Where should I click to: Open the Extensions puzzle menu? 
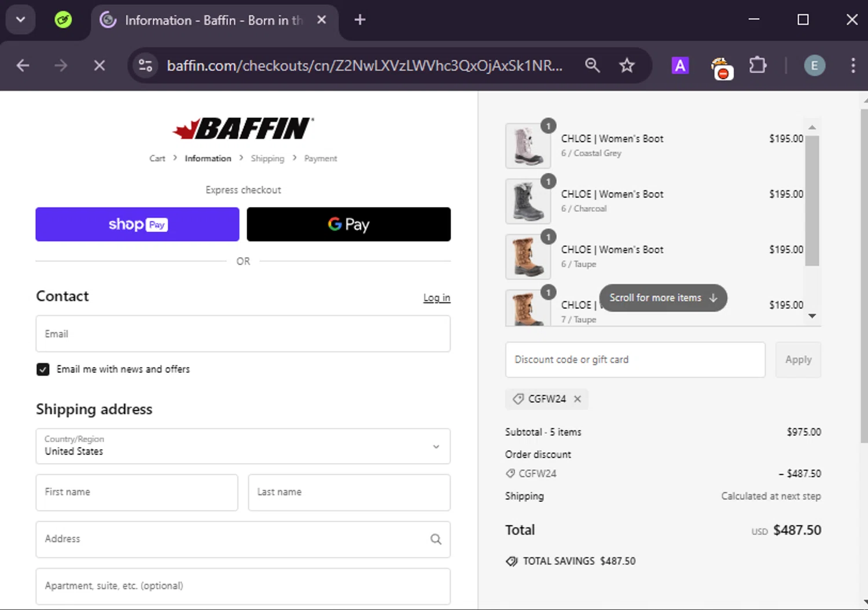click(x=757, y=65)
